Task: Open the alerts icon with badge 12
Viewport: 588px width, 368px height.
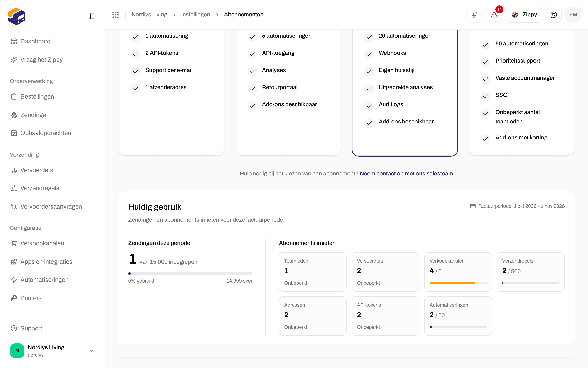Action: pos(494,15)
